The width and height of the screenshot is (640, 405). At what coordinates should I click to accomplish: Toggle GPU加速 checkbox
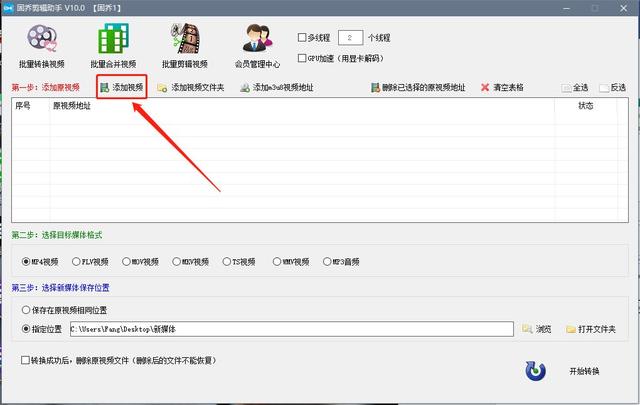coord(303,58)
